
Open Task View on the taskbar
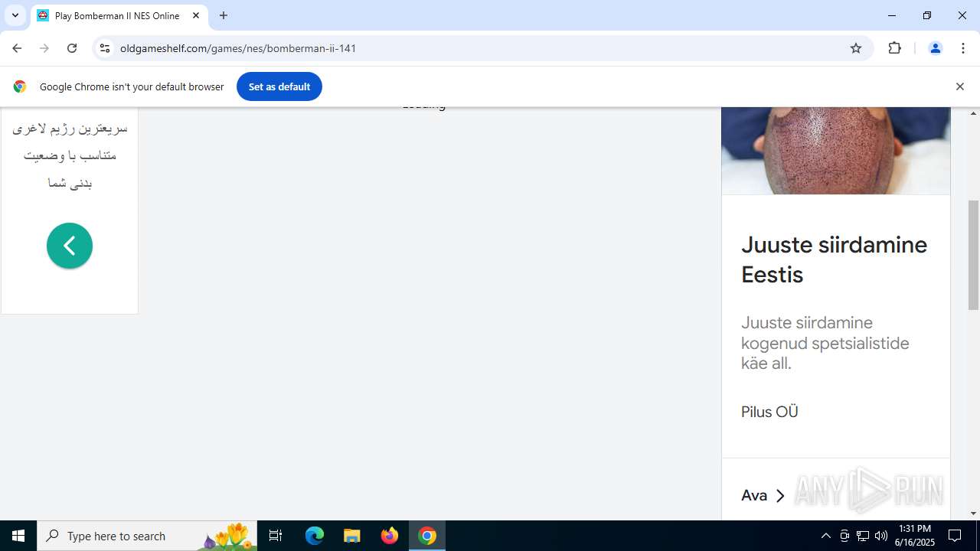click(276, 536)
